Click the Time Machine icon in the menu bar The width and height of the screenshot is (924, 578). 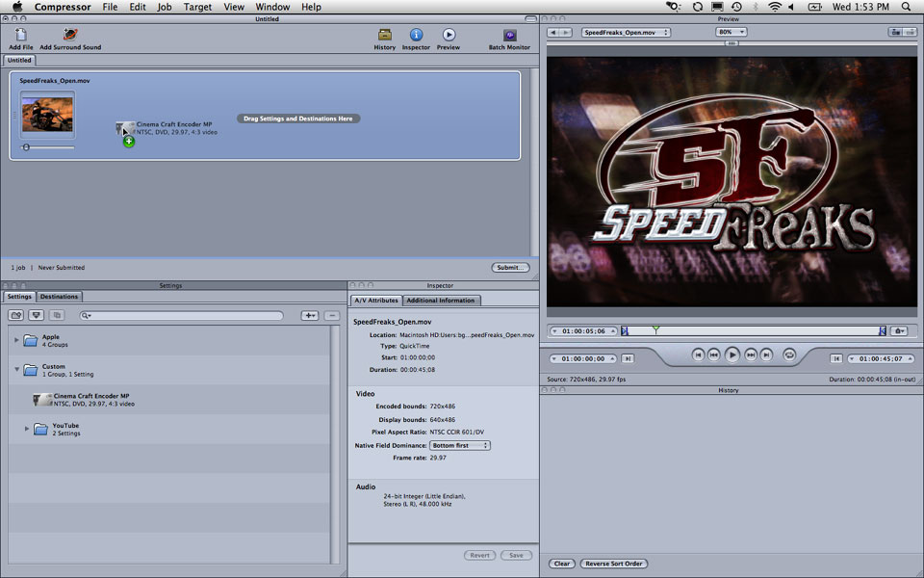tap(736, 7)
